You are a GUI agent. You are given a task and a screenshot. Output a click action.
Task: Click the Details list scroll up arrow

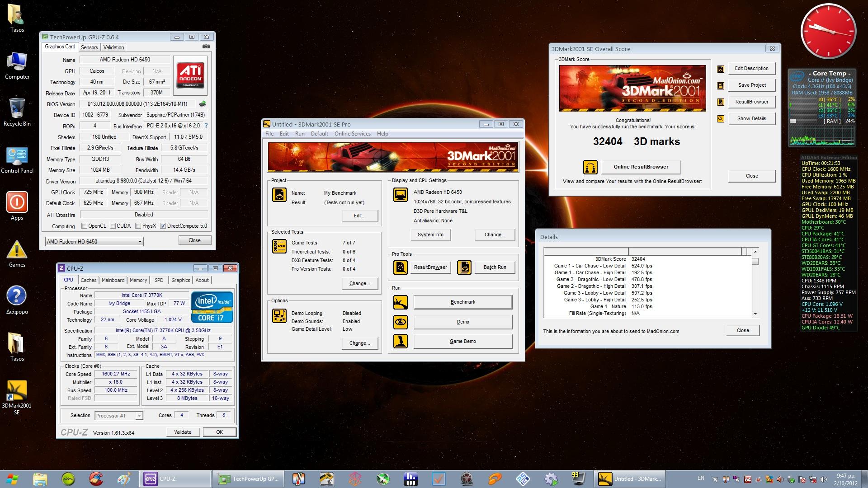pos(755,252)
